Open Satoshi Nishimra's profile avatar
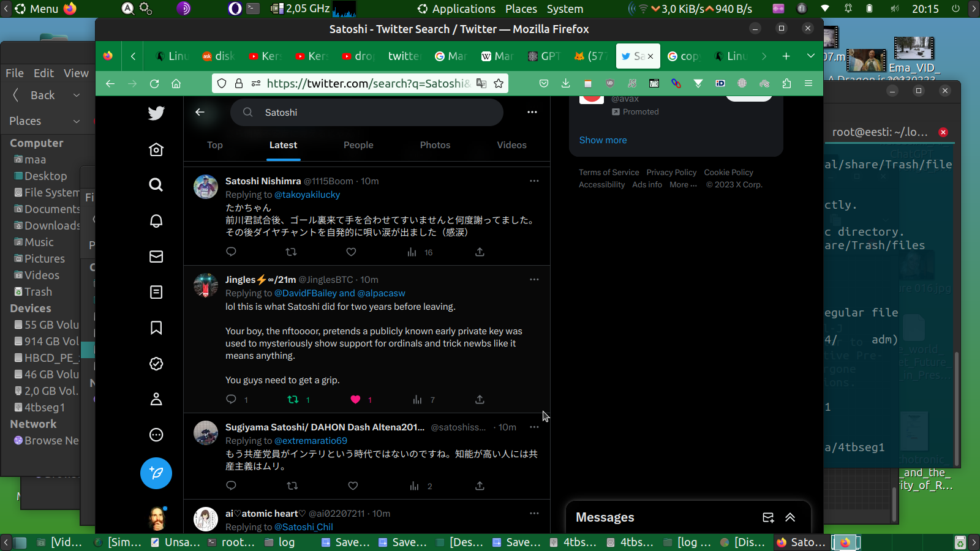This screenshot has height=551, width=980. pyautogui.click(x=206, y=187)
